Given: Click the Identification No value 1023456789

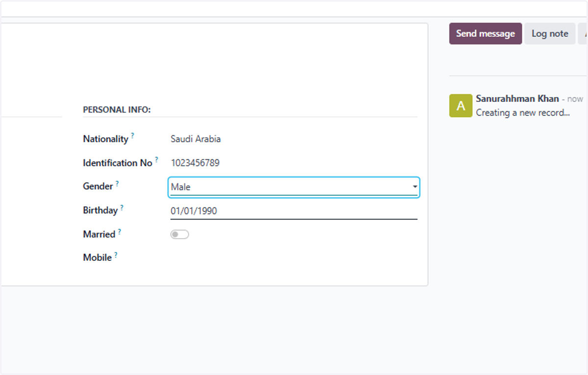Looking at the screenshot, I should click(x=195, y=163).
